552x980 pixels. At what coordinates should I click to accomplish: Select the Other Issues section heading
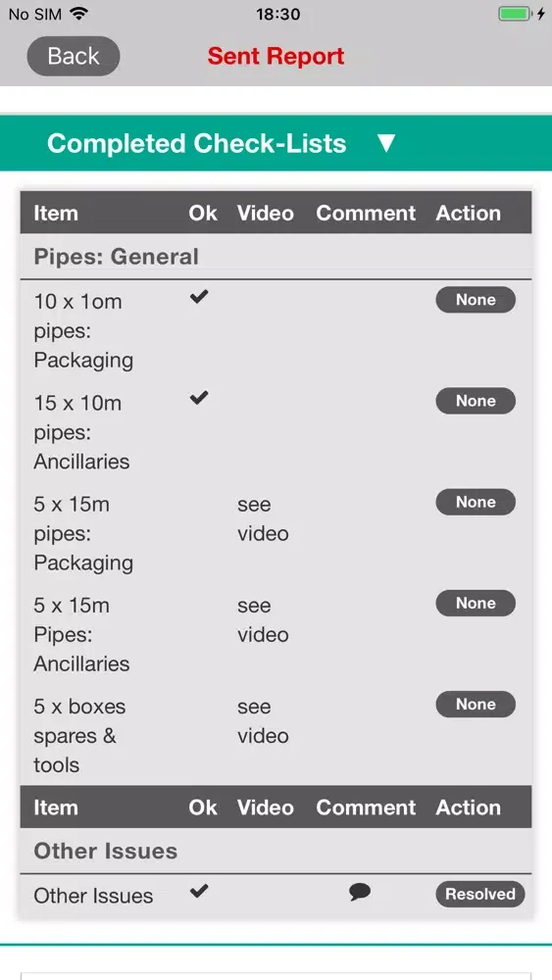(106, 852)
